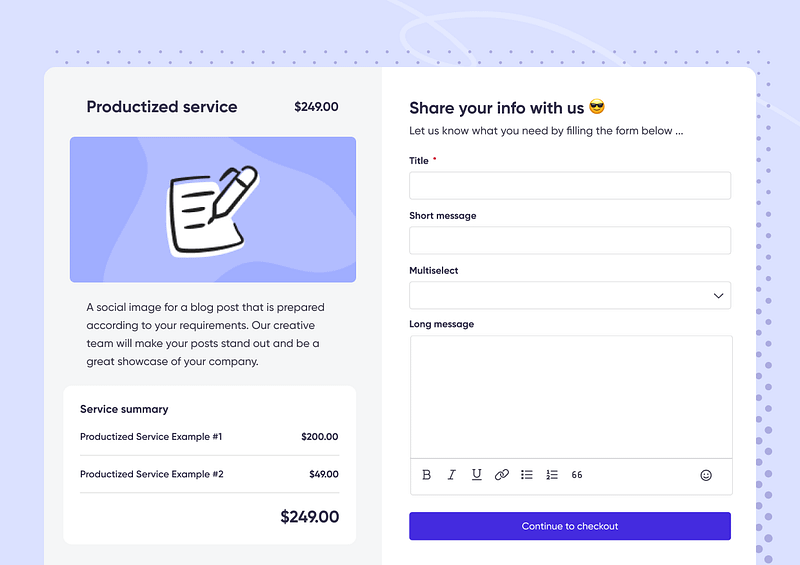Click the Productized service heading
The height and width of the screenshot is (565, 800).
pos(162,107)
